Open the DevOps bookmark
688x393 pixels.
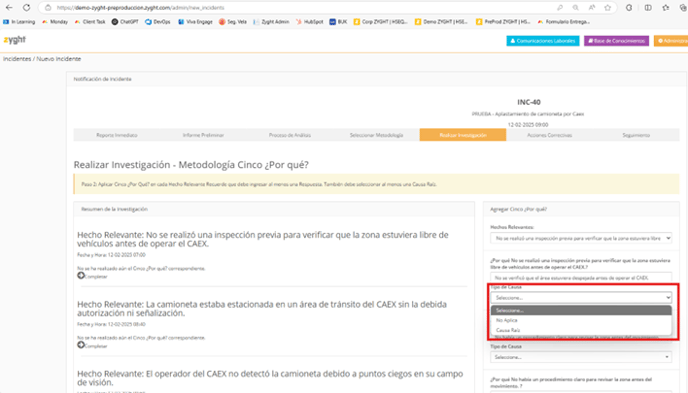(158, 21)
